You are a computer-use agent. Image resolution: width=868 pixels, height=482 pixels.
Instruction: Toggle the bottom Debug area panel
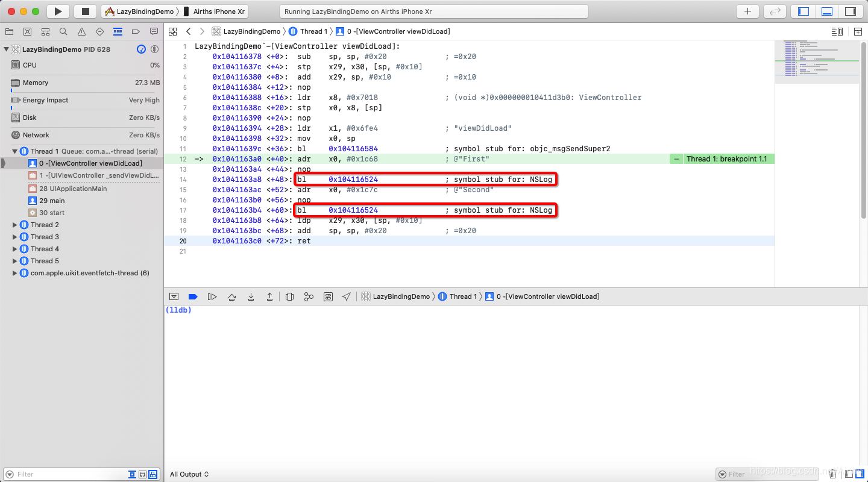[827, 11]
